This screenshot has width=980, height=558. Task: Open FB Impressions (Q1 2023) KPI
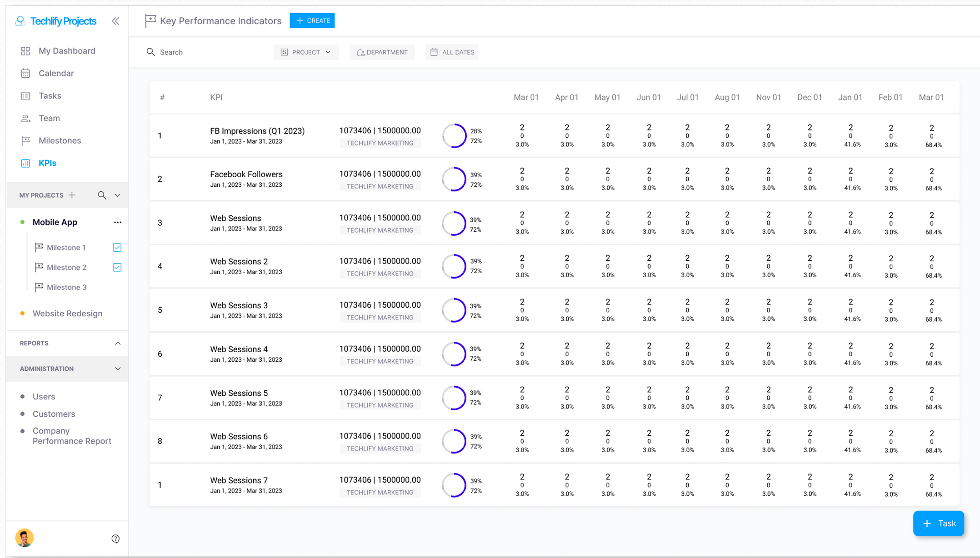[257, 131]
